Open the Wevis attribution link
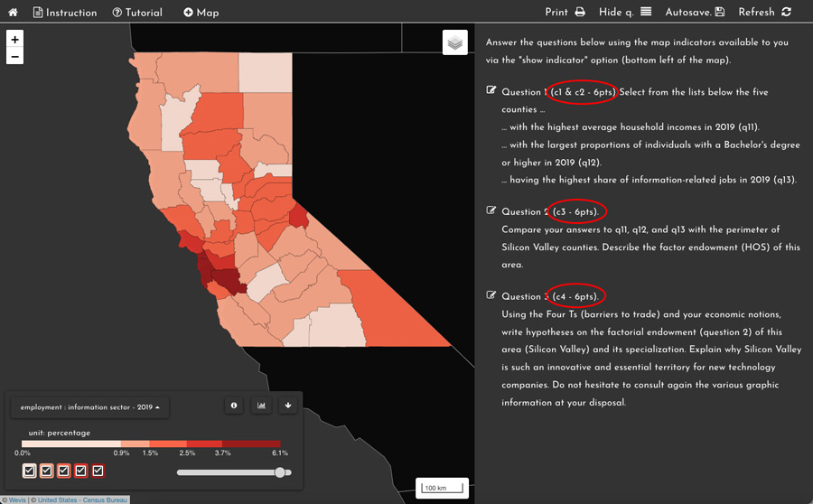813x504 pixels. coord(17,499)
